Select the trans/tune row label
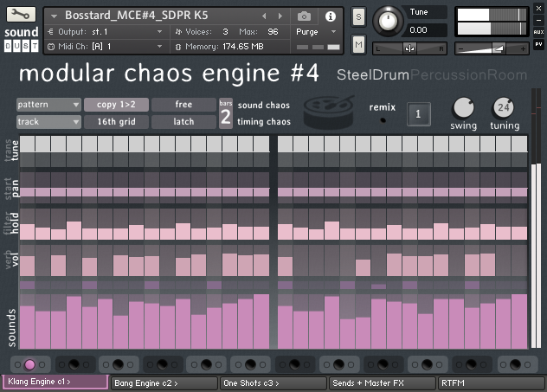Screen dimensions: 547x392 [x=11, y=151]
